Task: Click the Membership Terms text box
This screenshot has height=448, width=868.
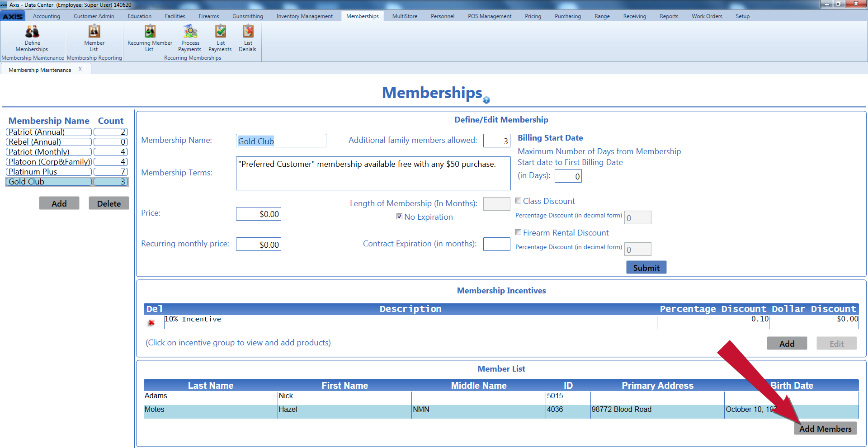Action: [x=373, y=174]
